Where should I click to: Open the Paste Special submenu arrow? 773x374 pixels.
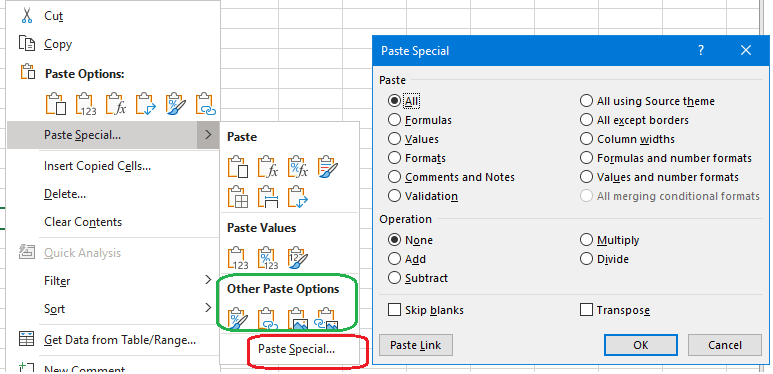tap(208, 135)
